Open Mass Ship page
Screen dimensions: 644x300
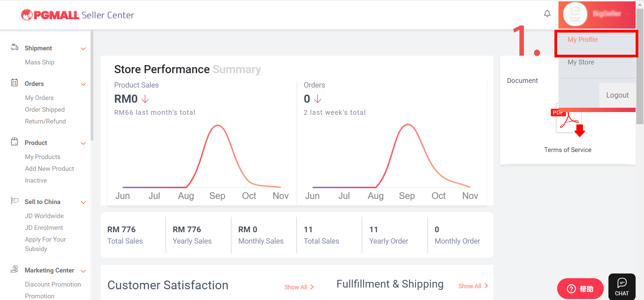pyautogui.click(x=40, y=62)
